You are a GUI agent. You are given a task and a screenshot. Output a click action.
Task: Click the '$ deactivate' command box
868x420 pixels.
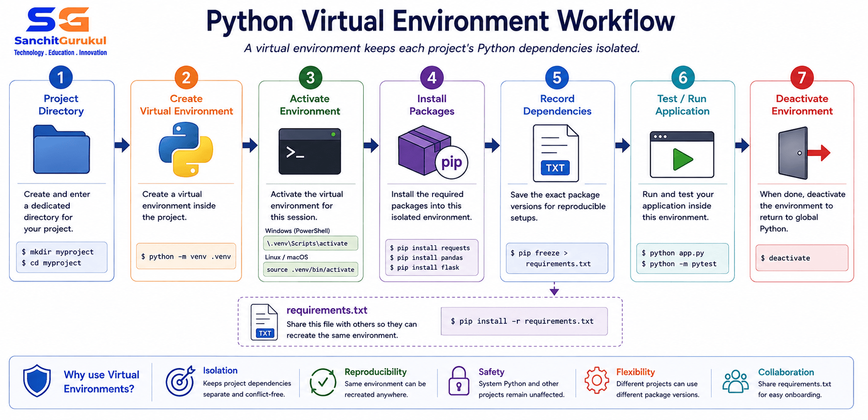pos(802,258)
